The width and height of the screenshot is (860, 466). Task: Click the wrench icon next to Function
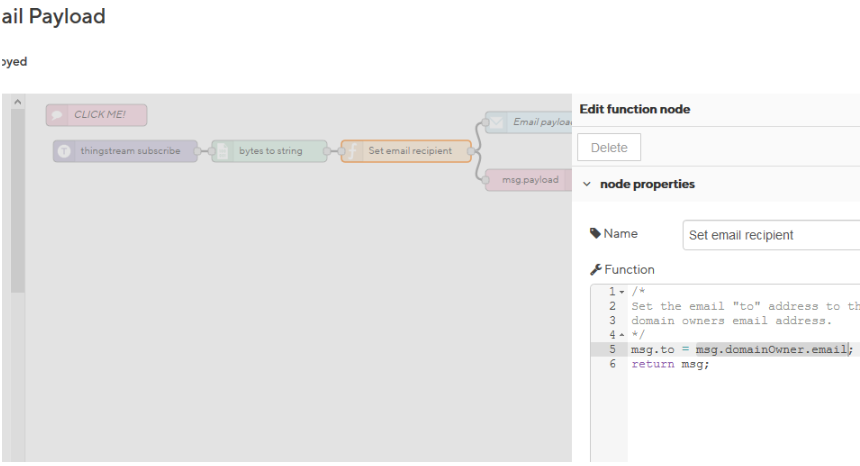(596, 269)
